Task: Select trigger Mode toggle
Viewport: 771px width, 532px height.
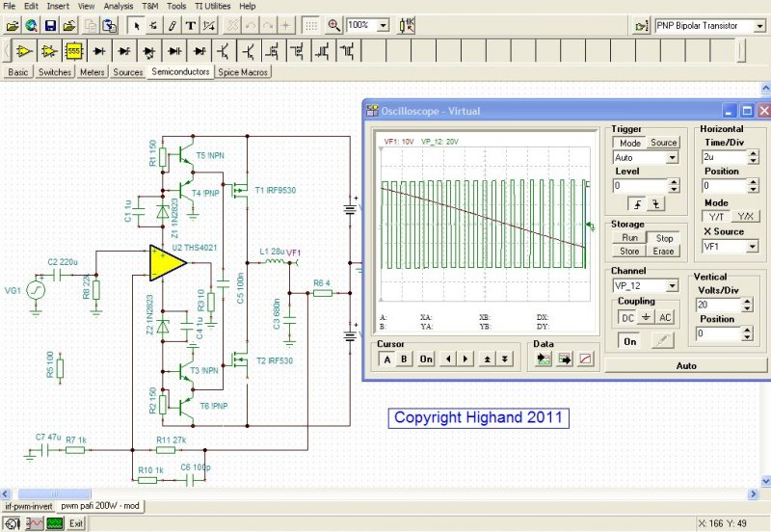Action: tap(629, 143)
